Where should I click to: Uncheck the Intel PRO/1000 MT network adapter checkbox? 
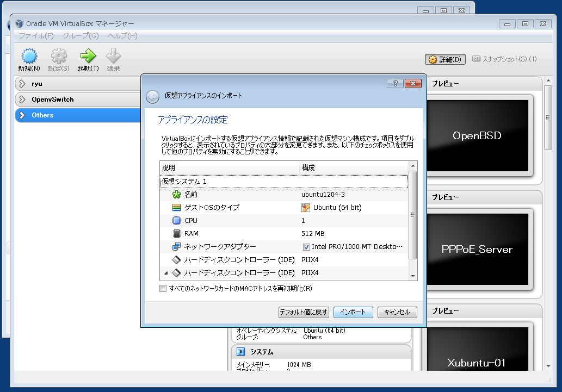pos(306,247)
